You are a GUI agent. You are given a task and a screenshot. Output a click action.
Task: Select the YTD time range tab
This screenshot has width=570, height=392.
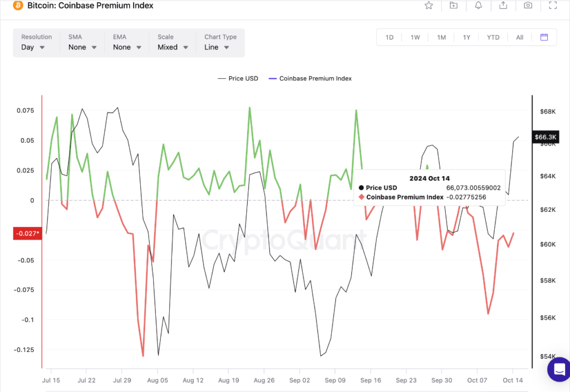click(493, 37)
